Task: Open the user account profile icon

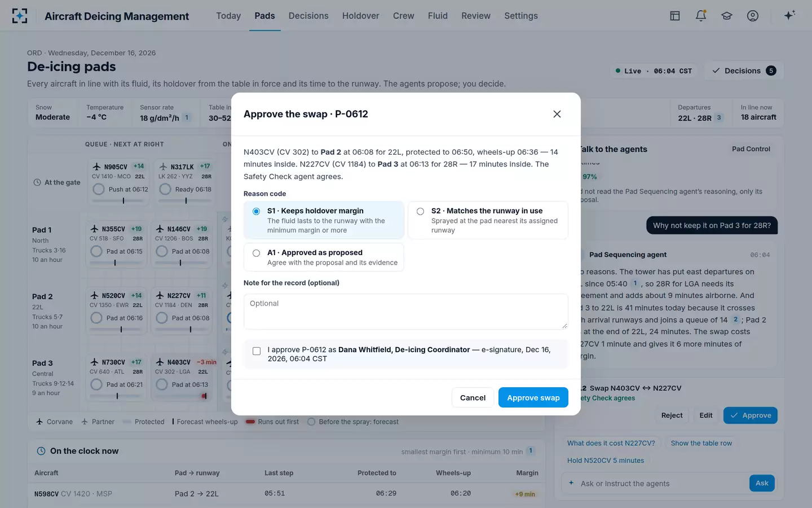Action: (753, 16)
